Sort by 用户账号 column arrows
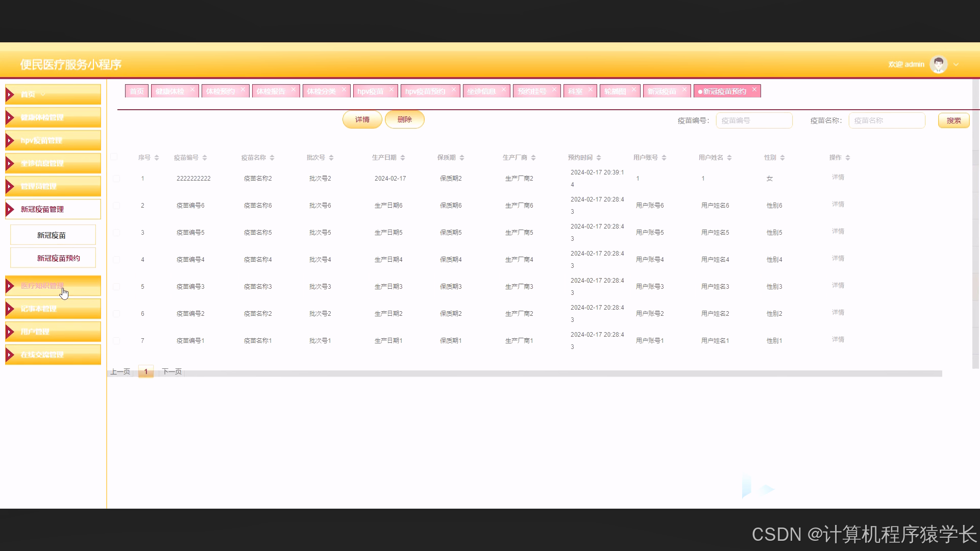The height and width of the screenshot is (551, 980). coord(664,158)
